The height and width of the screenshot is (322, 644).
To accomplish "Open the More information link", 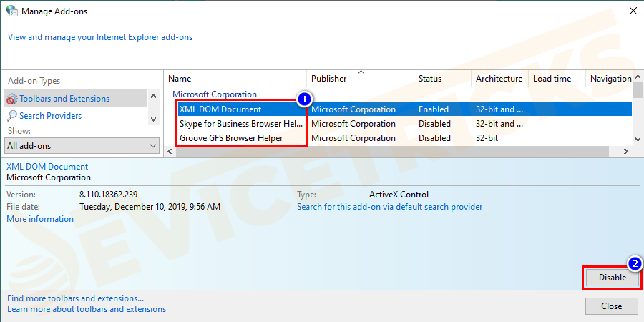I will coord(40,219).
